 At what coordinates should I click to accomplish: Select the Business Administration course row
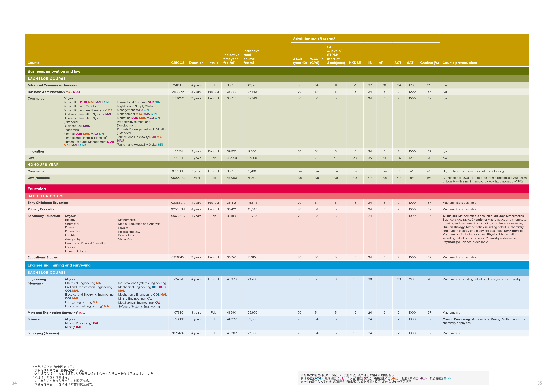(46, 92)
